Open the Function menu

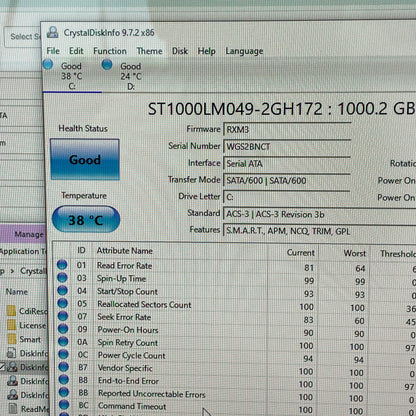click(110, 51)
